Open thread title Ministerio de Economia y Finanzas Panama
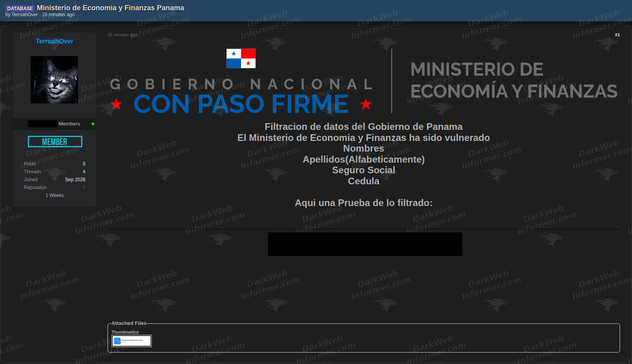 click(110, 8)
